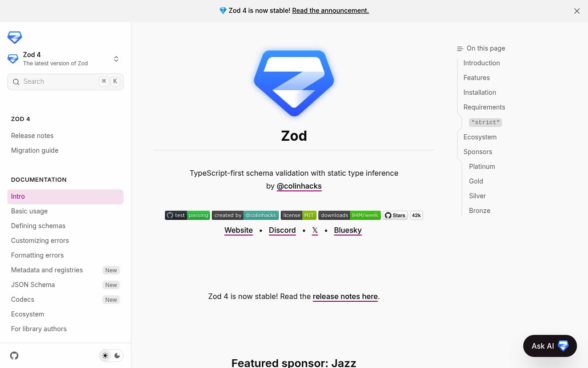Viewport: 588px width, 368px height.
Task: Open the Zod 4 version selector dropdown
Action: pos(65,59)
